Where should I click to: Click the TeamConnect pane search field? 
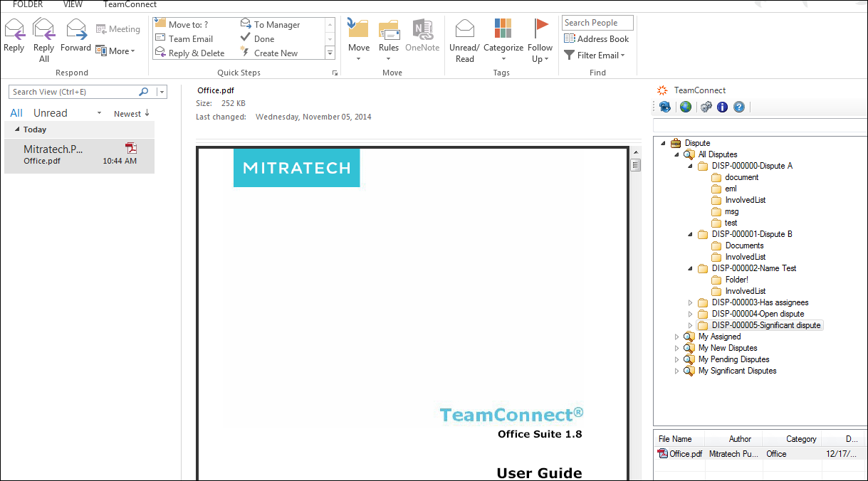[760, 126]
